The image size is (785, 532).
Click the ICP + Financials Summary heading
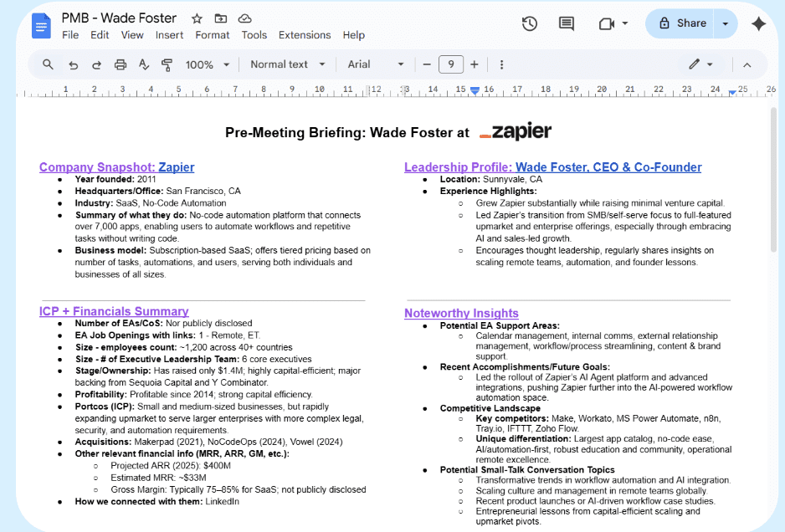coord(114,311)
